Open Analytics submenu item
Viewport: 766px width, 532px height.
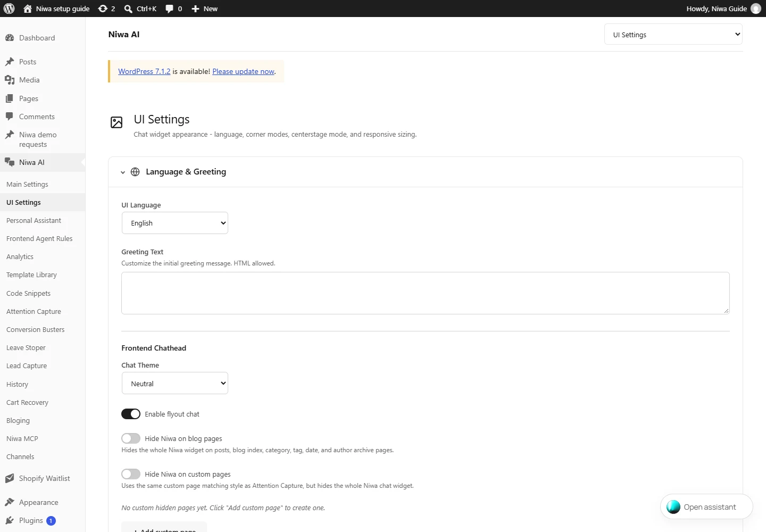20,256
